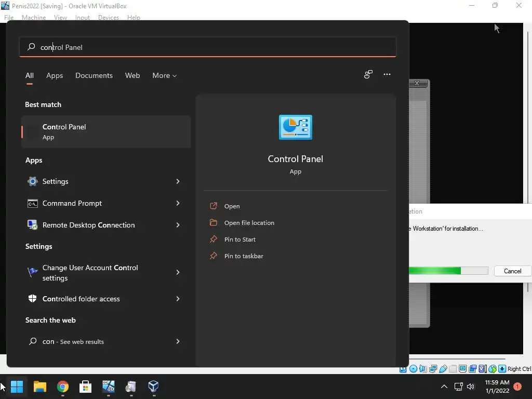Click the VirtualBox shared folders status icon
532x399 pixels.
453,369
